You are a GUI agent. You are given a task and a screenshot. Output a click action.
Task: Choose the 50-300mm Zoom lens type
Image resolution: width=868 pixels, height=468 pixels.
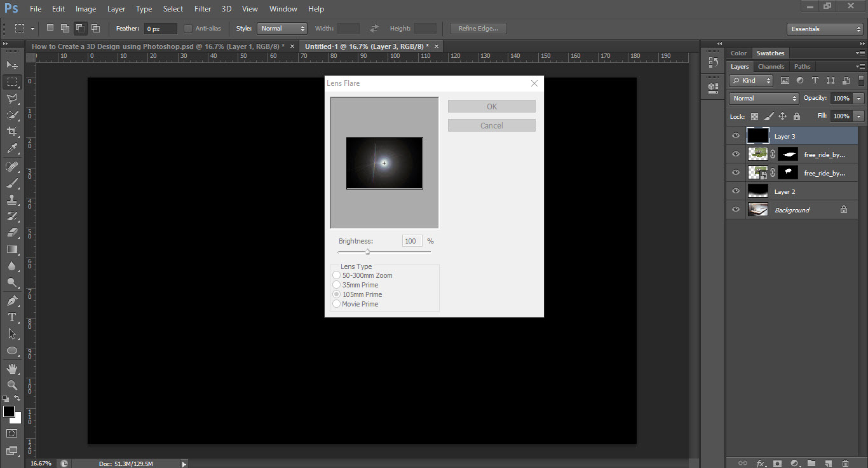coord(363,275)
